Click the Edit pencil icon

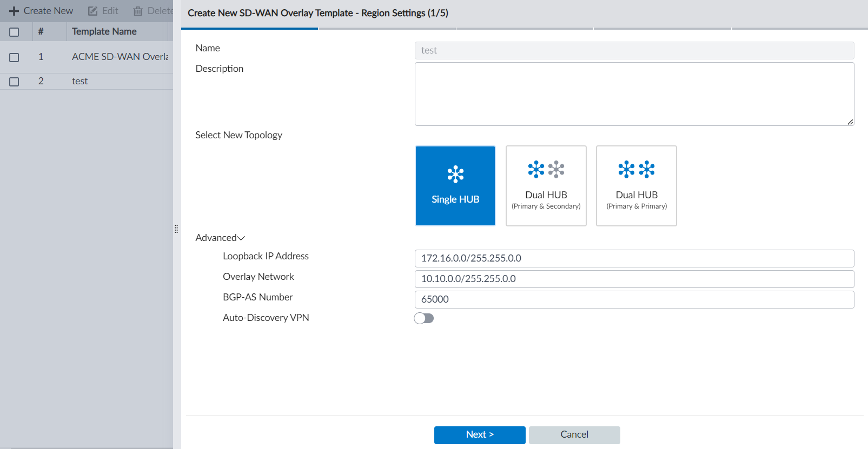[x=93, y=11]
